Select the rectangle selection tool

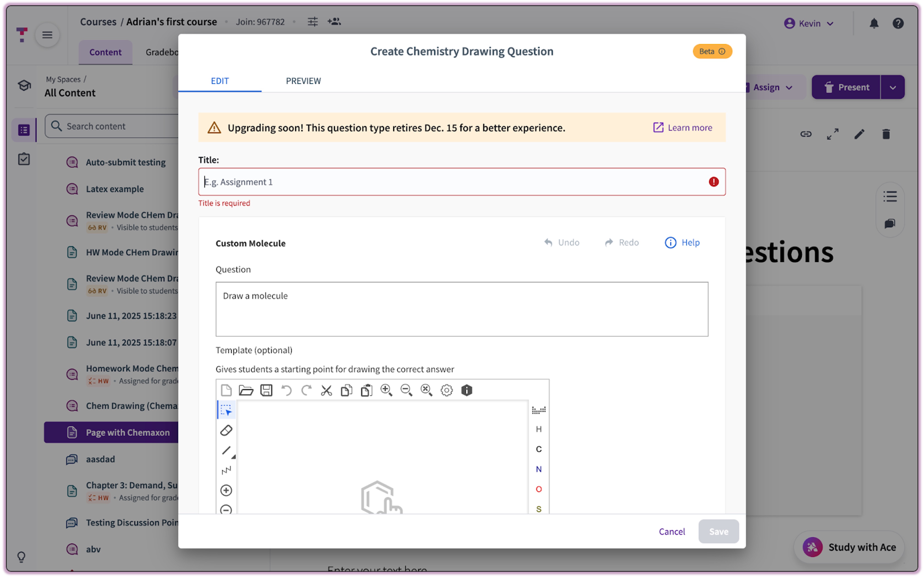tap(226, 410)
